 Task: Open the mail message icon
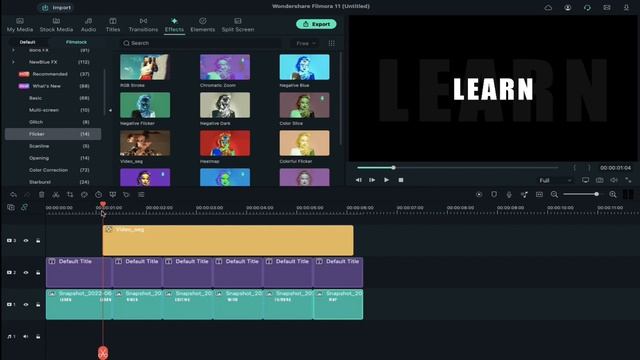click(x=607, y=7)
